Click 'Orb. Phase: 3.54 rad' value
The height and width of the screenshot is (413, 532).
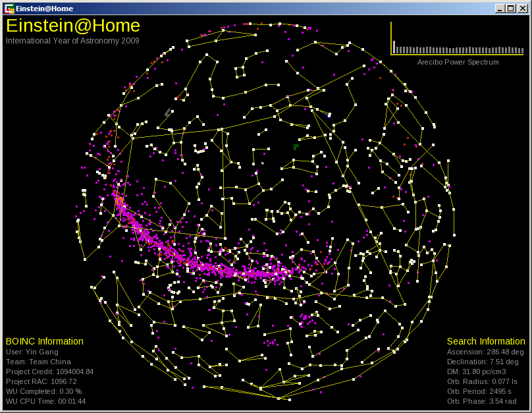click(482, 401)
